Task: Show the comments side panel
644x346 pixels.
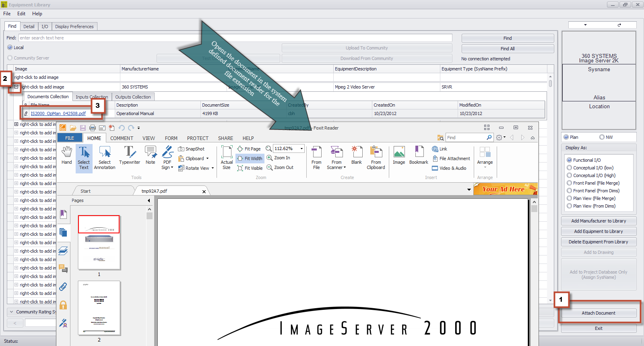Action: (63, 268)
